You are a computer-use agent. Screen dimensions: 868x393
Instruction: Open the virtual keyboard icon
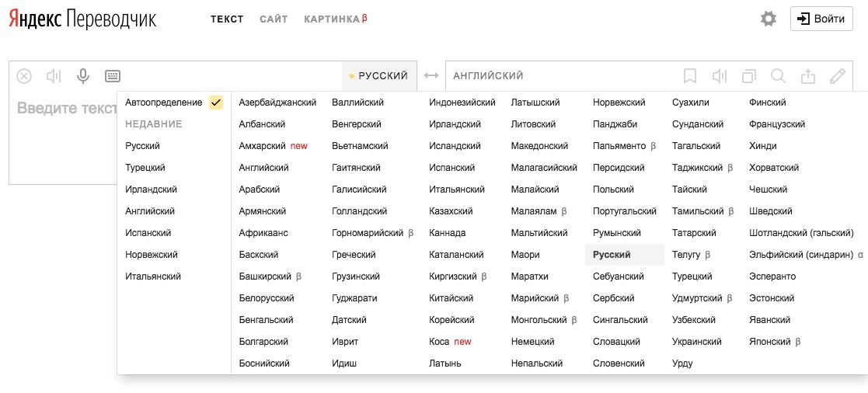click(113, 76)
